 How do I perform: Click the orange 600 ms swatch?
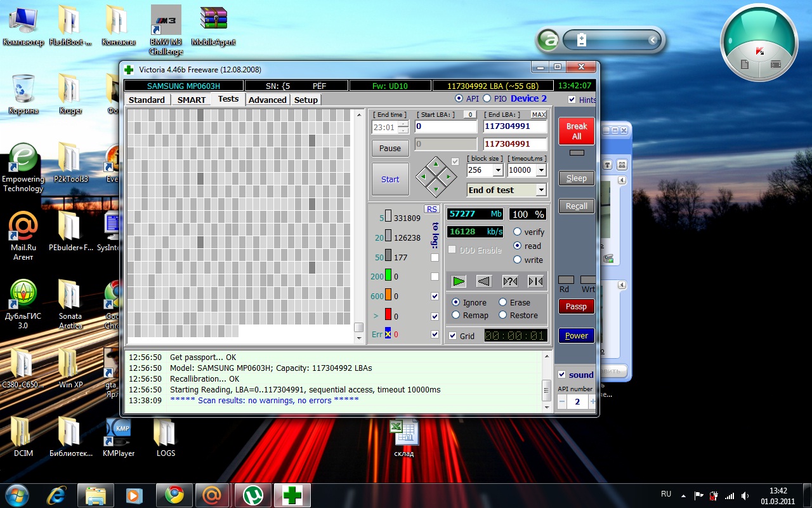point(388,296)
